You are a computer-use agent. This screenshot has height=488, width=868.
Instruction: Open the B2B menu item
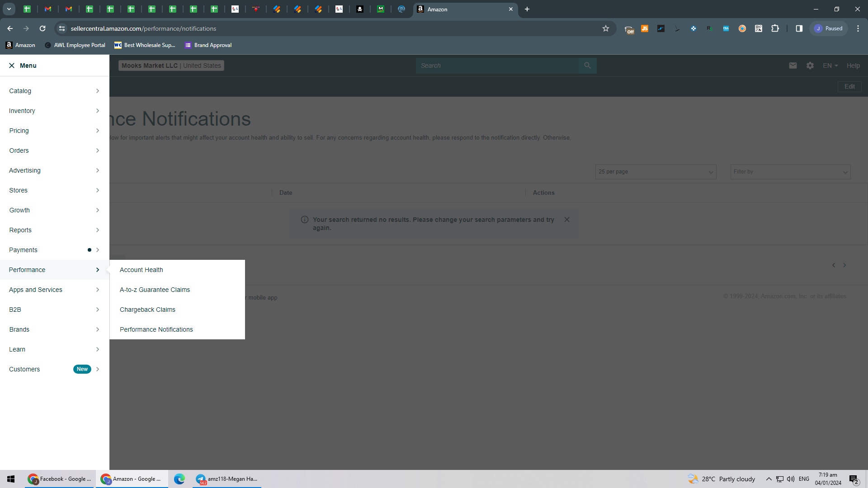[x=55, y=310]
